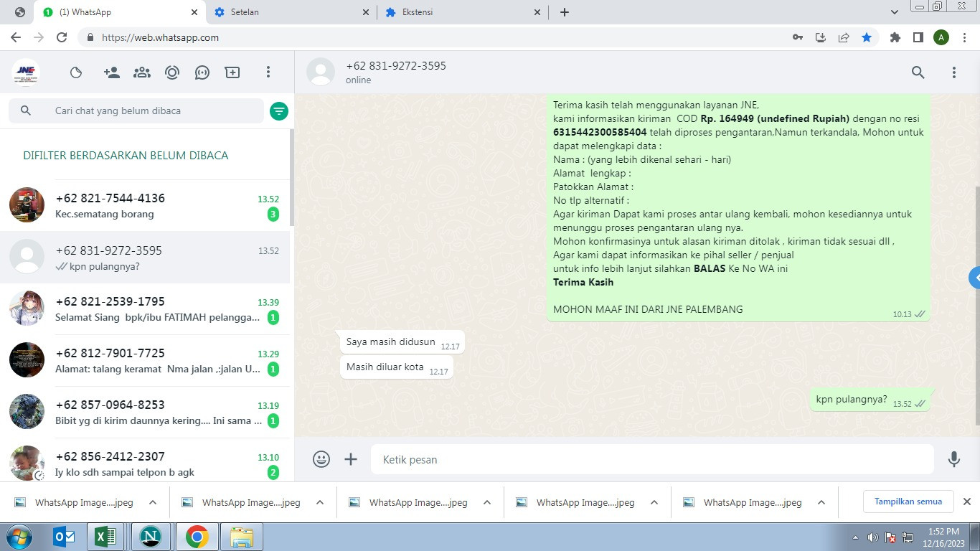This screenshot has width=980, height=551.
Task: Open the tab search dropdown arrow
Action: point(895,12)
